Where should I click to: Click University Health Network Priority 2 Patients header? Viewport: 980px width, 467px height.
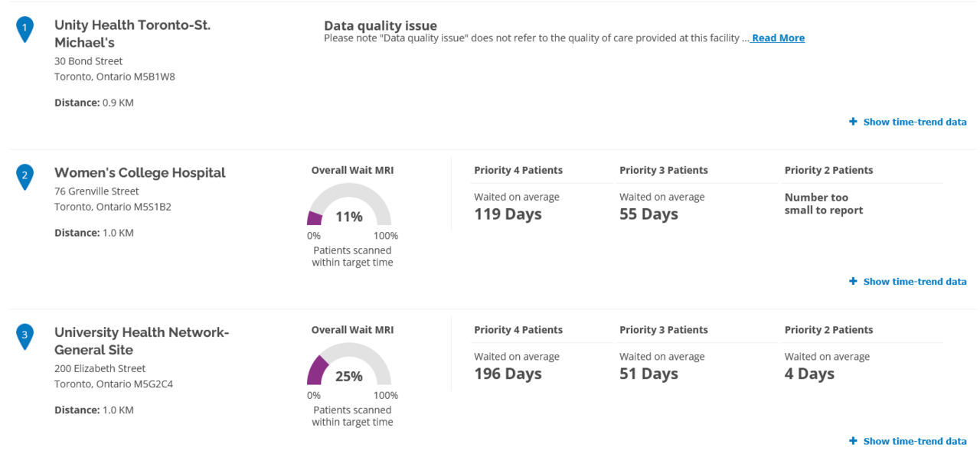[x=828, y=330]
